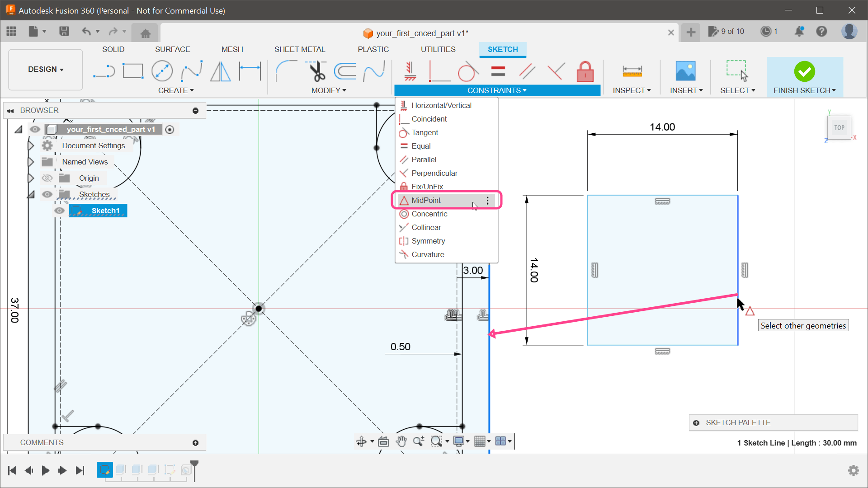Go to Home tab icon
The height and width of the screenshot is (488, 868).
coord(145,33)
